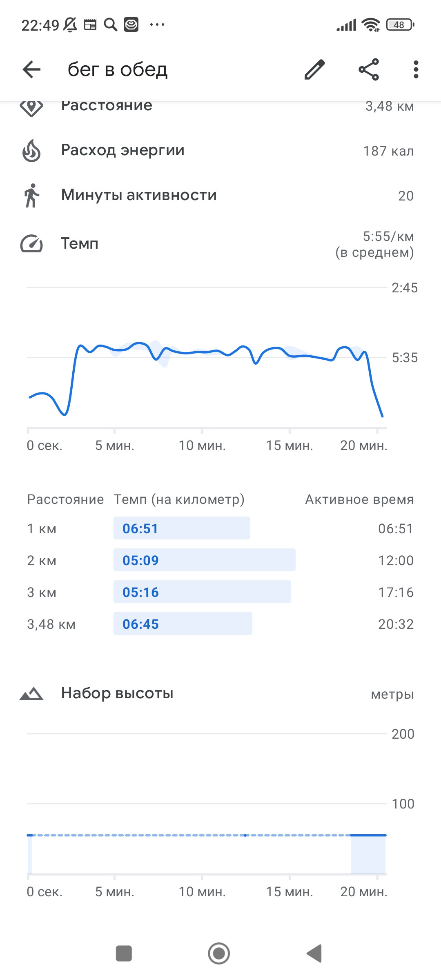
Task: Tap the Android recent apps square
Action: click(124, 953)
